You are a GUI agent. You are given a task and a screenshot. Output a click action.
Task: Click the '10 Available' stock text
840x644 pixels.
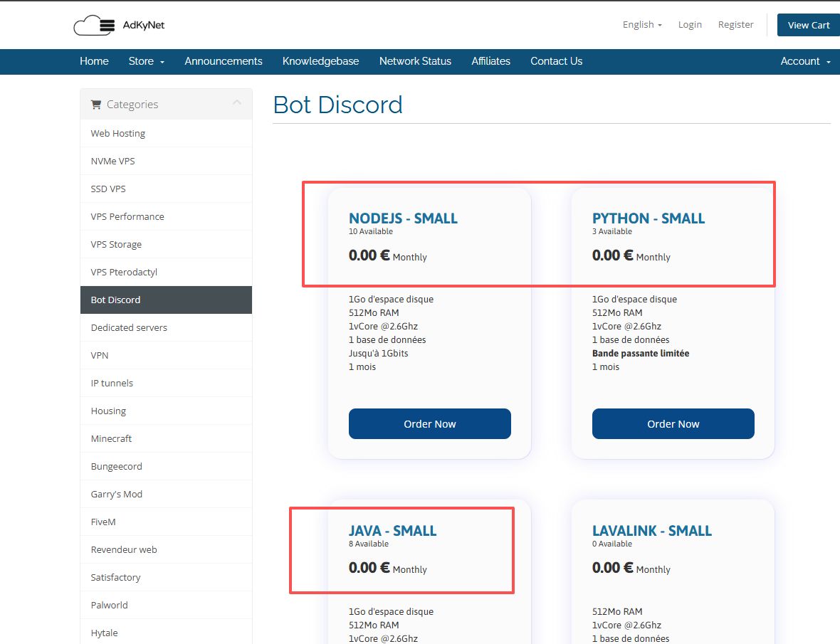tap(371, 231)
